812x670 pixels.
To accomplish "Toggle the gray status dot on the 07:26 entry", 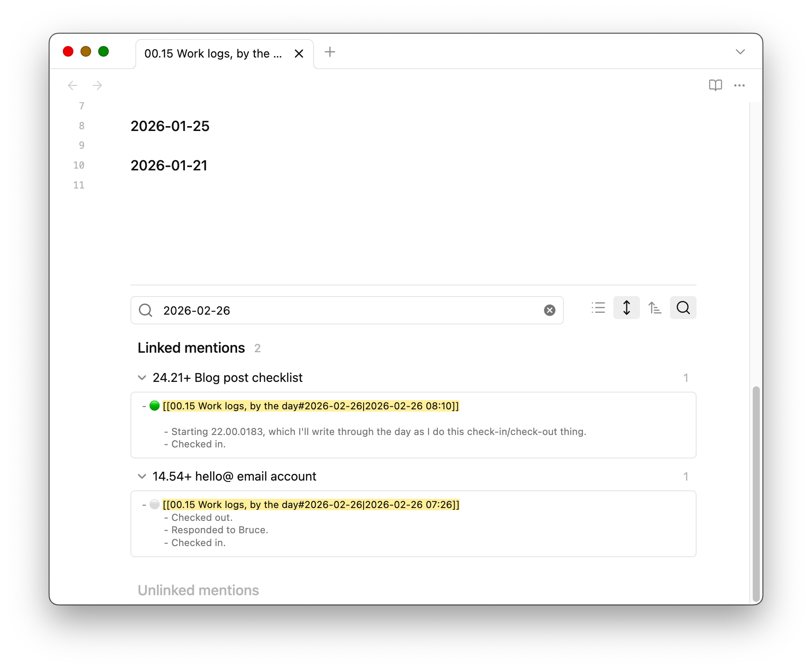I will (x=154, y=504).
